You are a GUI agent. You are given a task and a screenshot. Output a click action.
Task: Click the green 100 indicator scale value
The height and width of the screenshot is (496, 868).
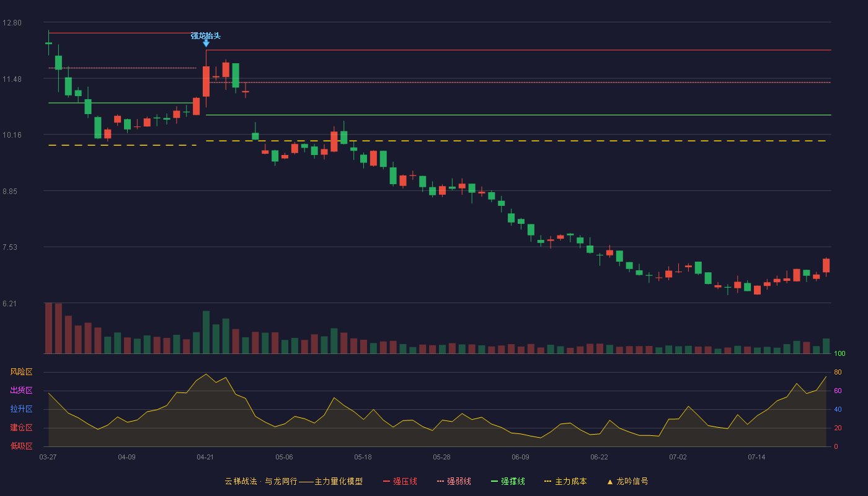839,353
